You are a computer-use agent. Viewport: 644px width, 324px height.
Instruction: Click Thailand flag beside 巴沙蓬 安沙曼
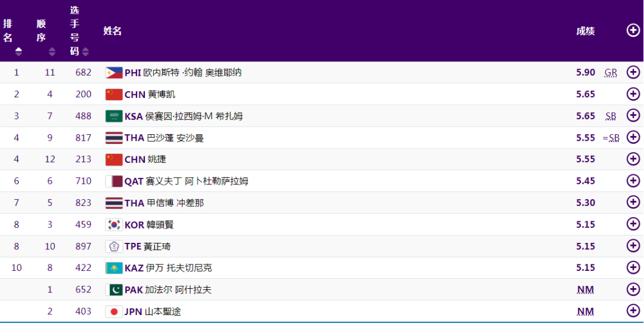pos(114,138)
